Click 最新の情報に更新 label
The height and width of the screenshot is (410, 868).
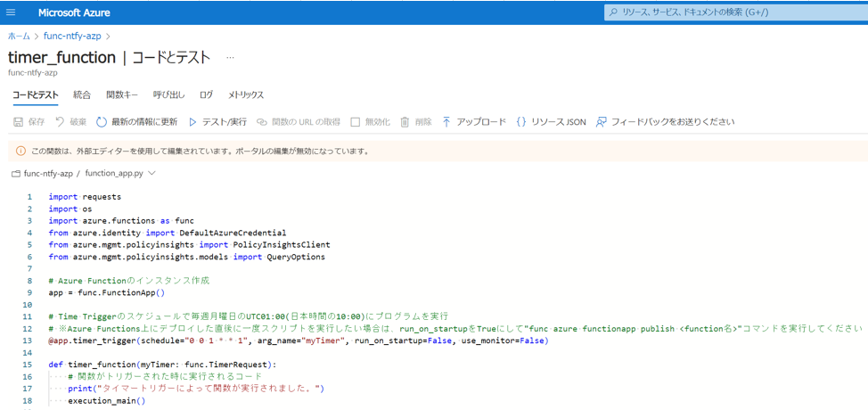point(144,122)
